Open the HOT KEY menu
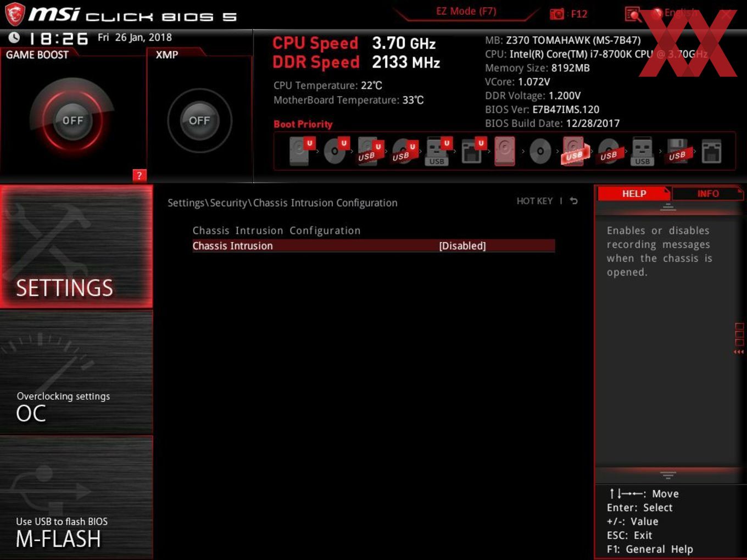747x560 pixels. (x=534, y=201)
